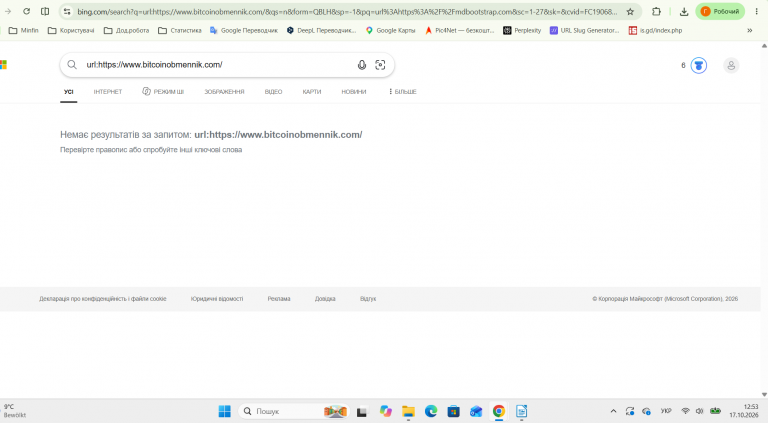Switch to the ІНТЕРНЕТ tab
Screen dimensions: 768x423
tap(108, 92)
